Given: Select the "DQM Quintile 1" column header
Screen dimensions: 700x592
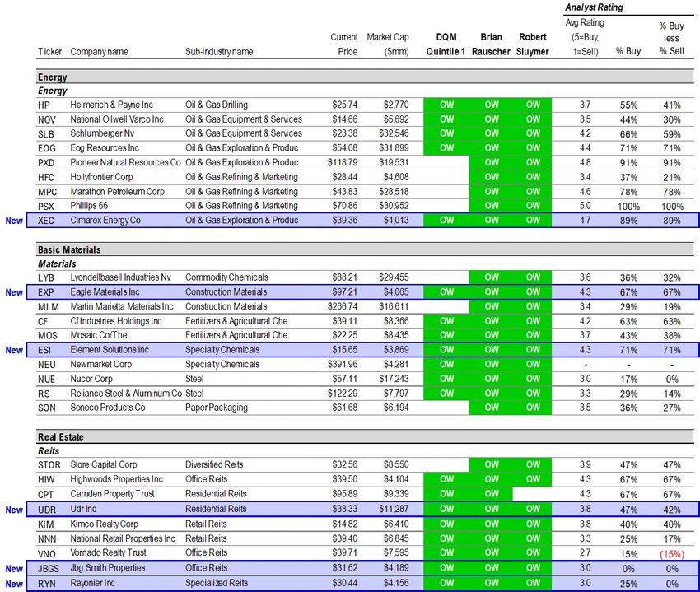Looking at the screenshot, I should (x=446, y=44).
